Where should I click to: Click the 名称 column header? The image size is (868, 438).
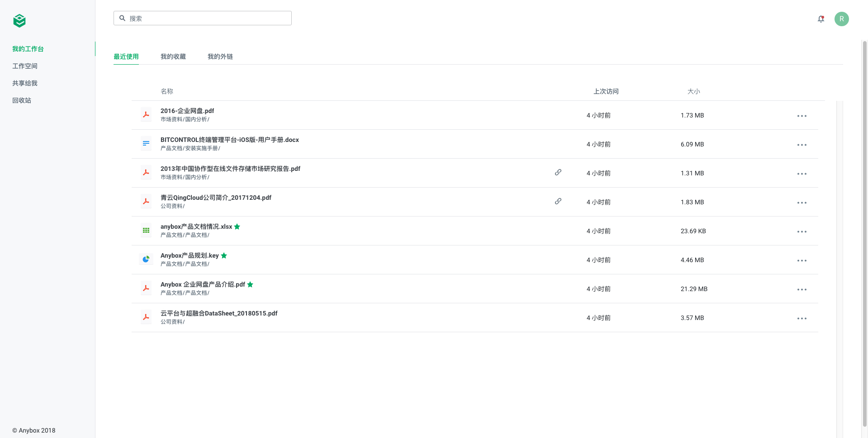(x=167, y=91)
